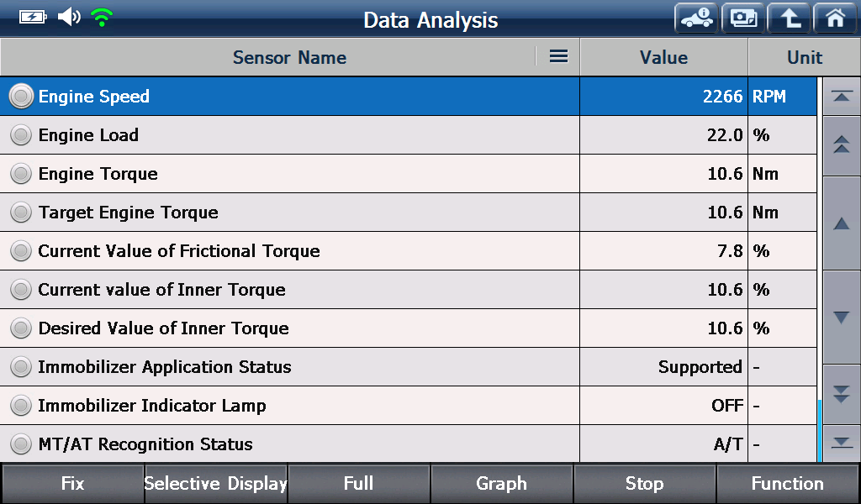Move up one row with up arrow
861x504 pixels.
[x=841, y=223]
